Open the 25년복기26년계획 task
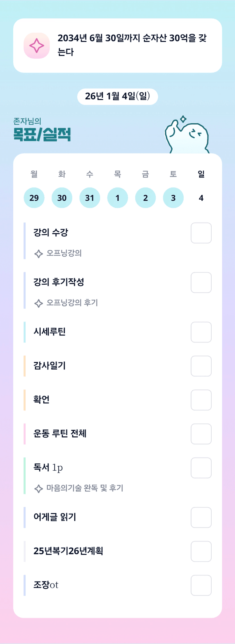Screen dimensions: 235x644 tap(68, 551)
